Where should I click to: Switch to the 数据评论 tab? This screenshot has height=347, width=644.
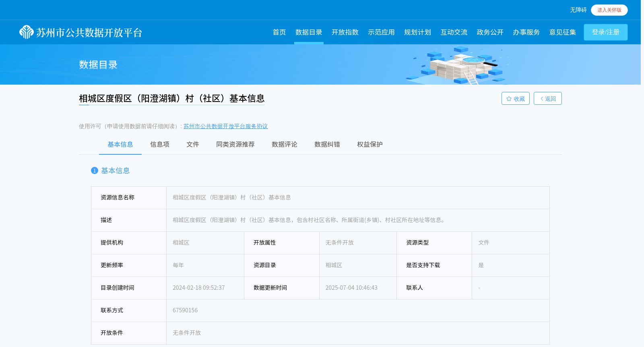pyautogui.click(x=285, y=144)
